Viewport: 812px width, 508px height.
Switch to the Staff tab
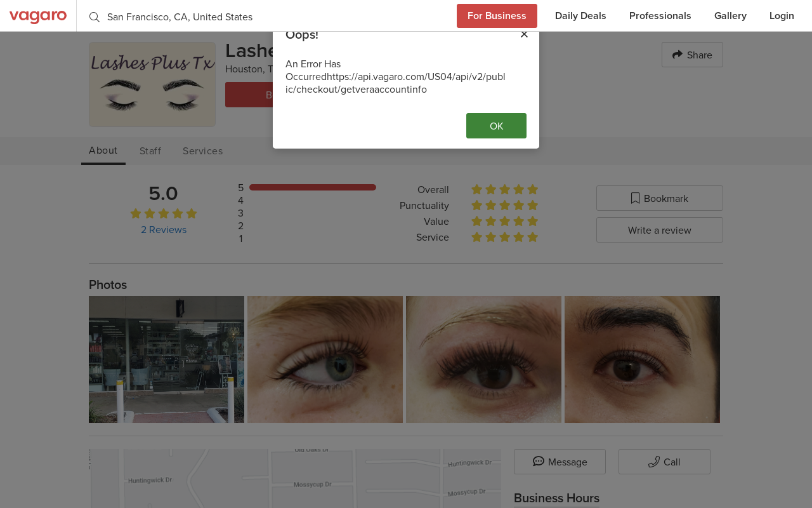pyautogui.click(x=150, y=151)
